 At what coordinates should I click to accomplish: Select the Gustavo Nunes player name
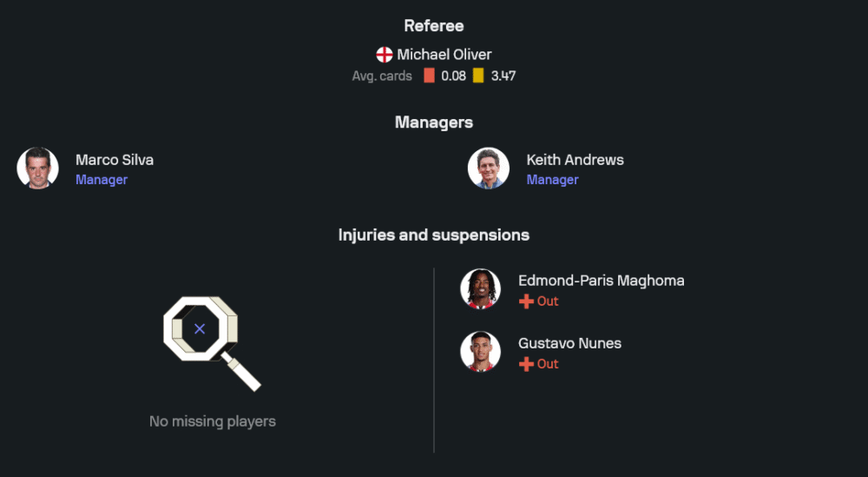click(x=569, y=343)
